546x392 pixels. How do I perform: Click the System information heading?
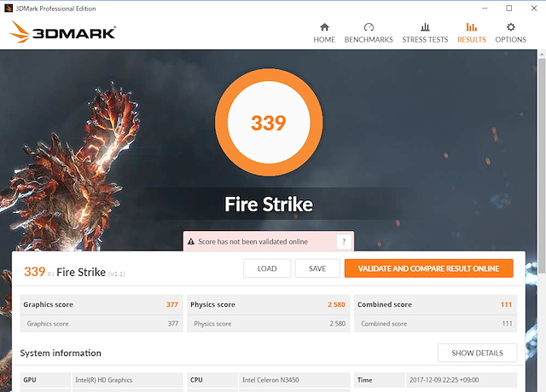[61, 353]
